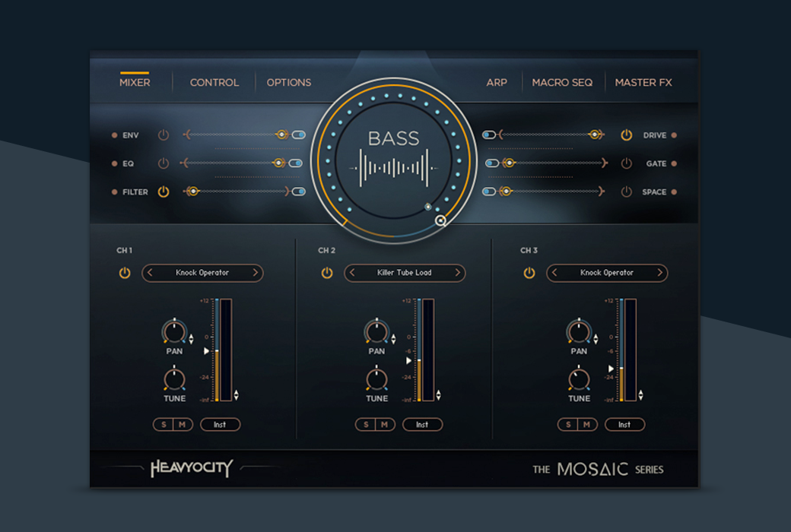Screen dimensions: 791x532
Task: Toggle the EQ power icon
Action: 164,163
